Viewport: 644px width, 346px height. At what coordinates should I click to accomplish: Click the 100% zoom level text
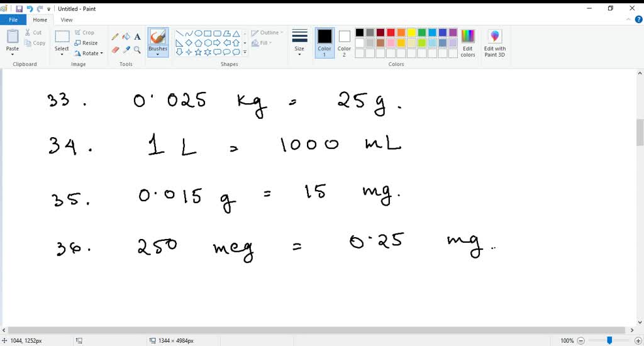click(567, 341)
